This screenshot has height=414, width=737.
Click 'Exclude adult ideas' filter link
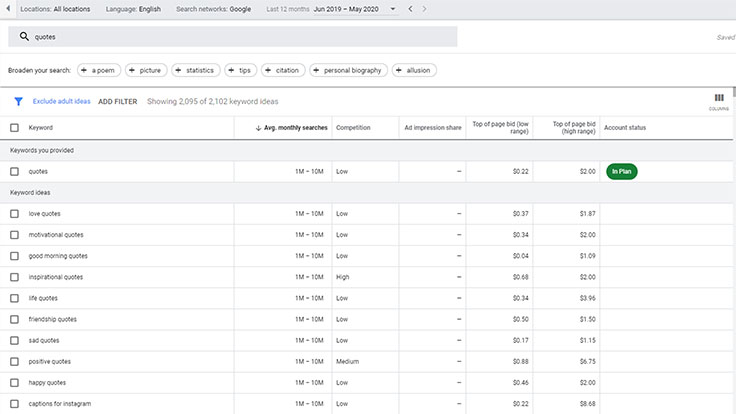(62, 101)
